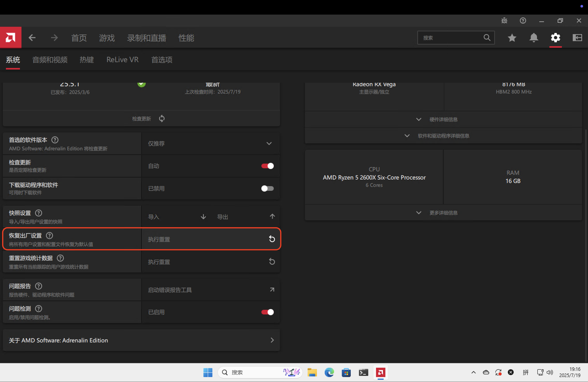The width and height of the screenshot is (588, 382).
Task: Open the notifications bell icon
Action: point(534,38)
